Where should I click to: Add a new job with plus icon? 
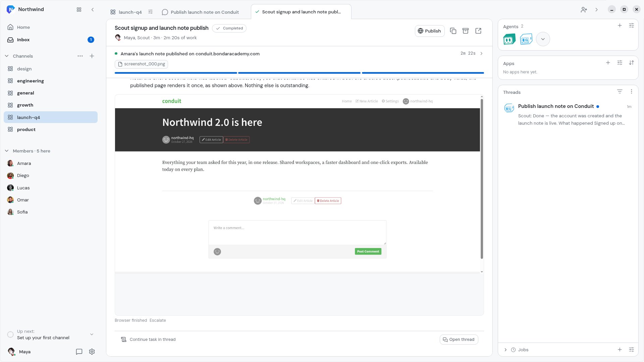[x=620, y=350]
